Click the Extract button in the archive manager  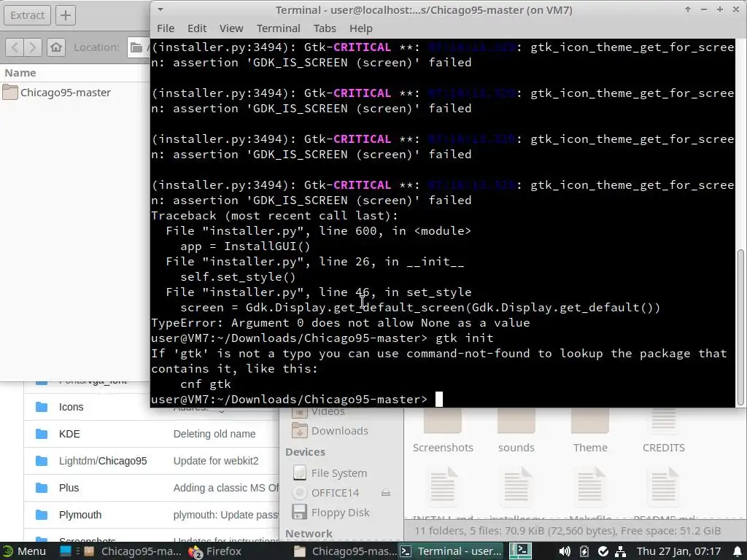(27, 15)
